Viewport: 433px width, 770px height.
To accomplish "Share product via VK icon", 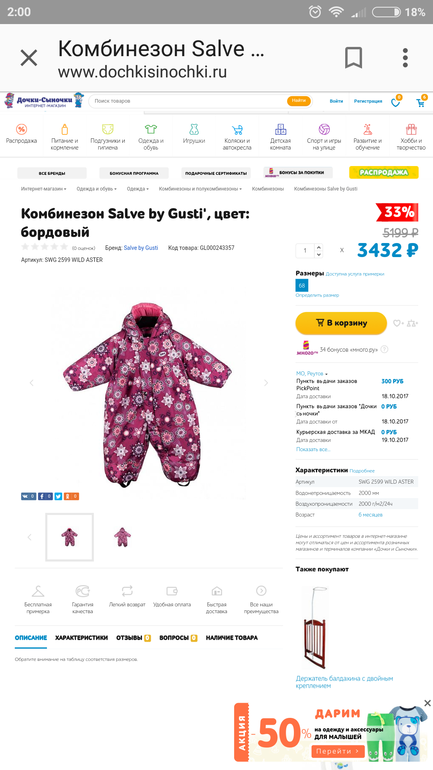I will click(x=28, y=496).
